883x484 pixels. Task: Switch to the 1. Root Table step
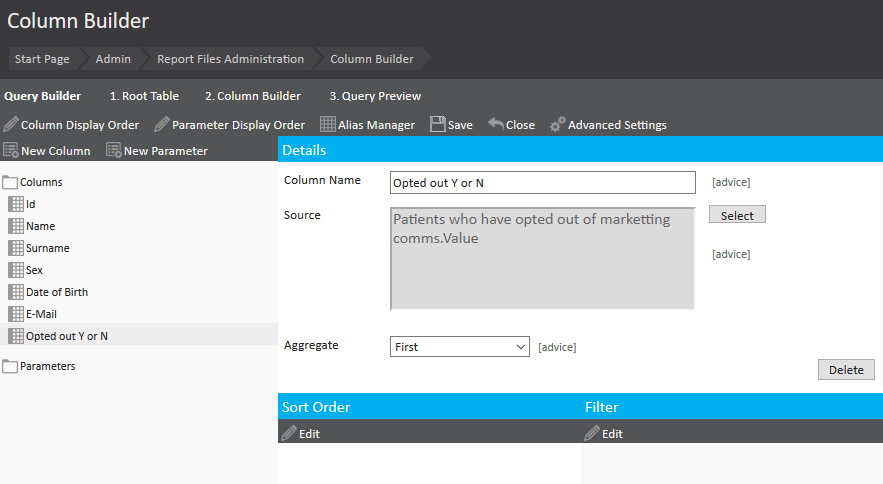tap(144, 96)
